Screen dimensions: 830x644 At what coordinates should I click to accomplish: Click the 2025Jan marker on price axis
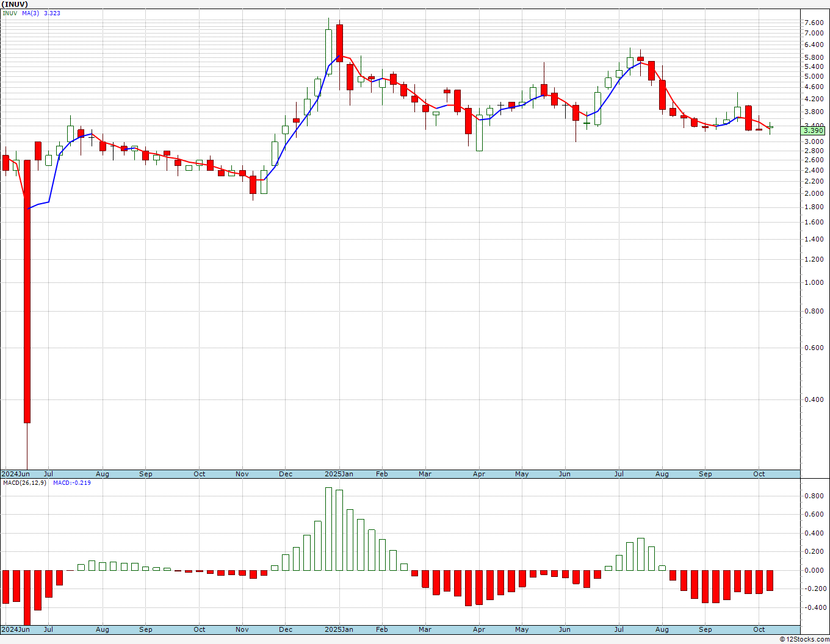(339, 474)
